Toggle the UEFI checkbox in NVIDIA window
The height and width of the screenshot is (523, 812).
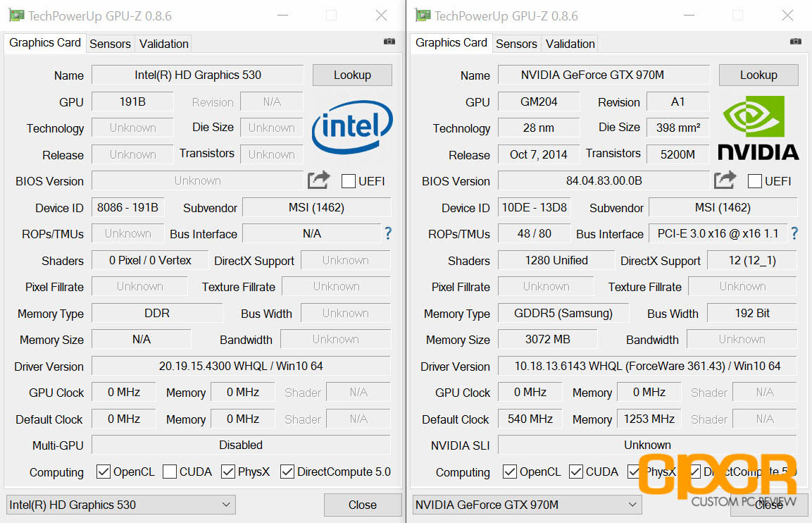755,181
